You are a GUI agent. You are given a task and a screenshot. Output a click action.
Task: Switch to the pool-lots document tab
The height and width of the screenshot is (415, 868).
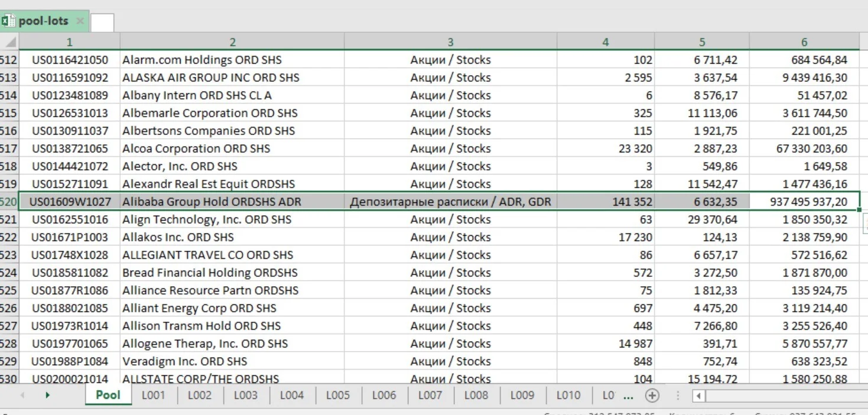pos(43,21)
